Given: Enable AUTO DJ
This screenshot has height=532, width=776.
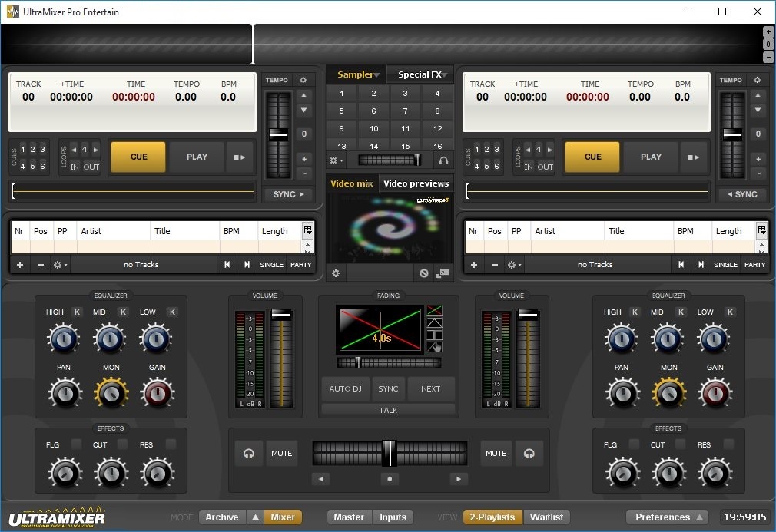Looking at the screenshot, I should pyautogui.click(x=346, y=389).
